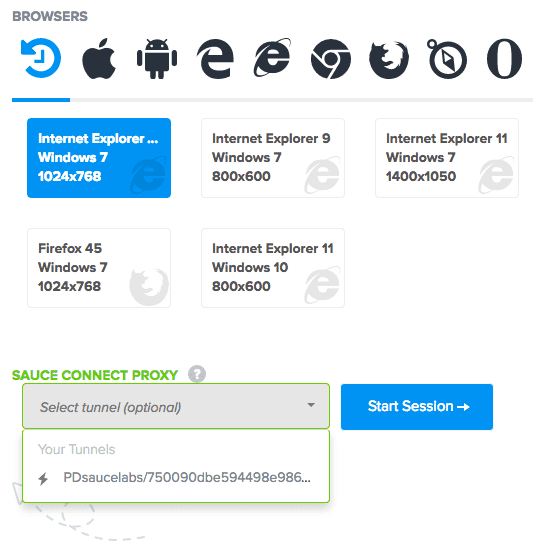Open the Sauce Connect Proxy help icon

tap(197, 374)
